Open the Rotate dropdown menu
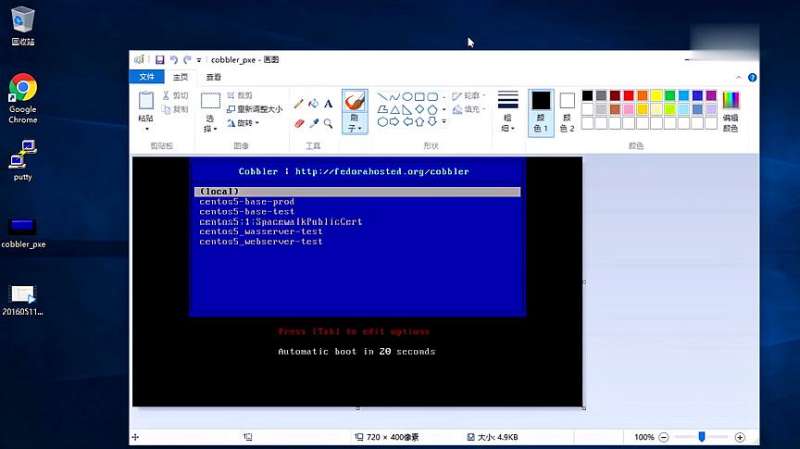 click(x=243, y=123)
